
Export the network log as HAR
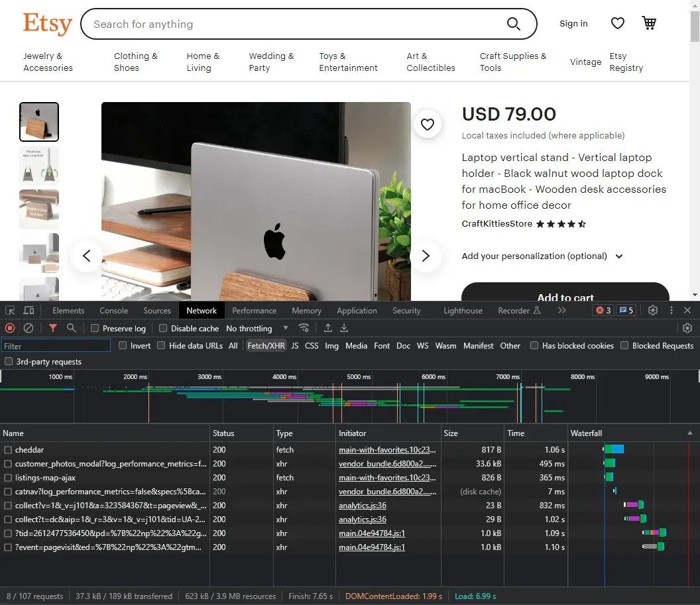click(343, 327)
